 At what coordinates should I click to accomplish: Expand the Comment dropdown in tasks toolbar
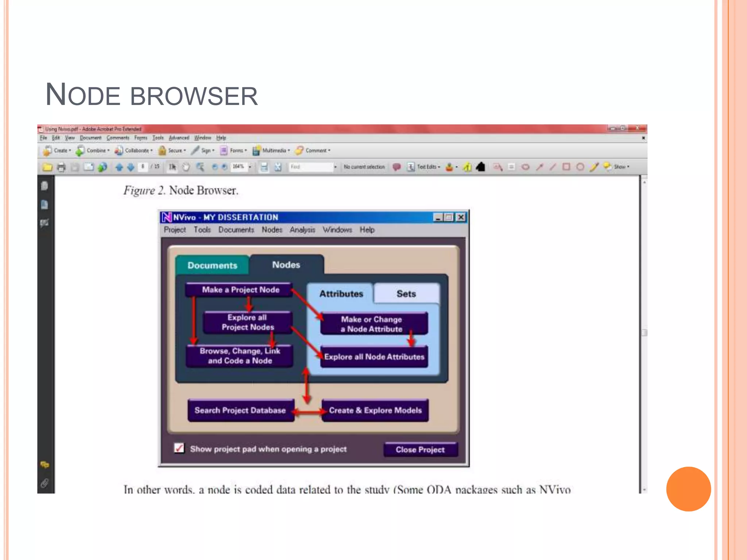point(313,150)
